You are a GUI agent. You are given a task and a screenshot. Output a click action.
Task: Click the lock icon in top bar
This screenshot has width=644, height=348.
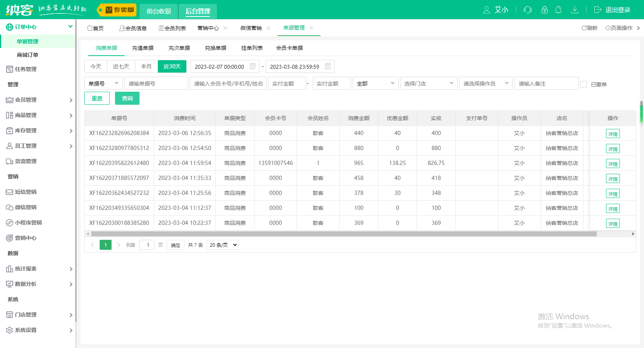click(544, 10)
